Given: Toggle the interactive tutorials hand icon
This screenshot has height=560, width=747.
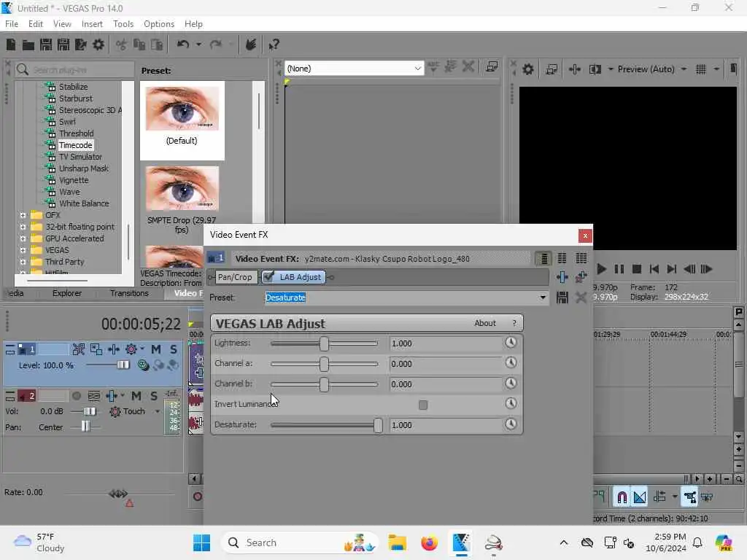Looking at the screenshot, I should coord(251,44).
